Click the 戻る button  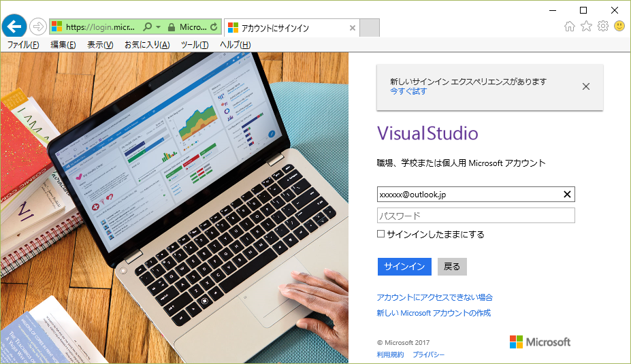click(x=452, y=267)
